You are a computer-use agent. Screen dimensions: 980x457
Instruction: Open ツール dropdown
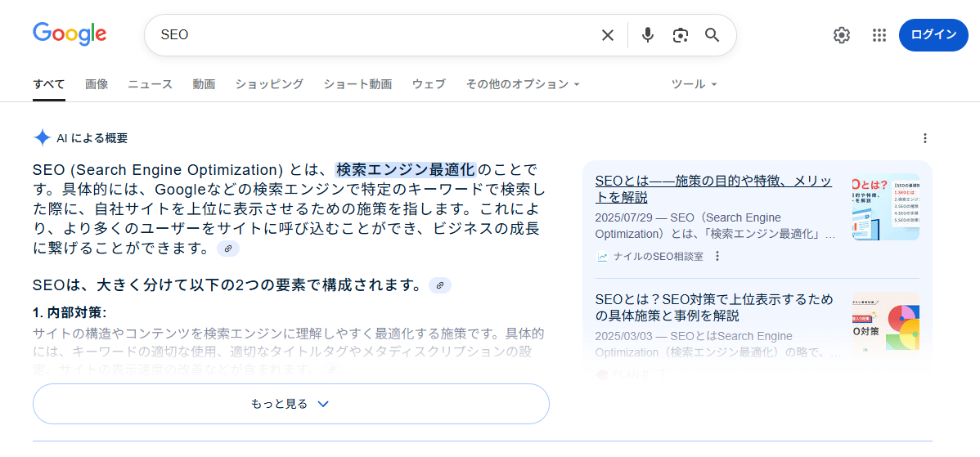pos(694,83)
